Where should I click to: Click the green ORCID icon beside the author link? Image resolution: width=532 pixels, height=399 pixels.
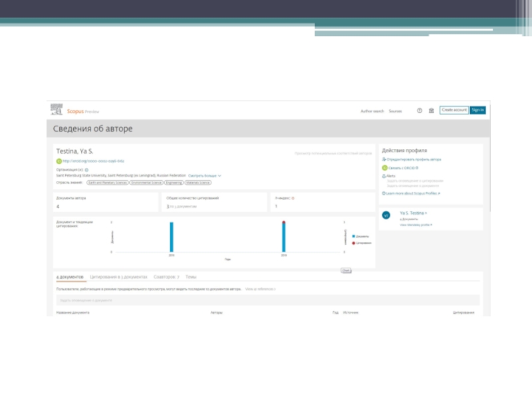(x=59, y=161)
